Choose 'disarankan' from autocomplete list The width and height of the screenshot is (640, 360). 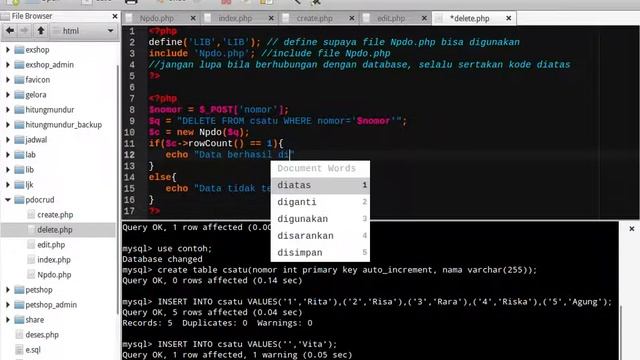(x=320, y=236)
